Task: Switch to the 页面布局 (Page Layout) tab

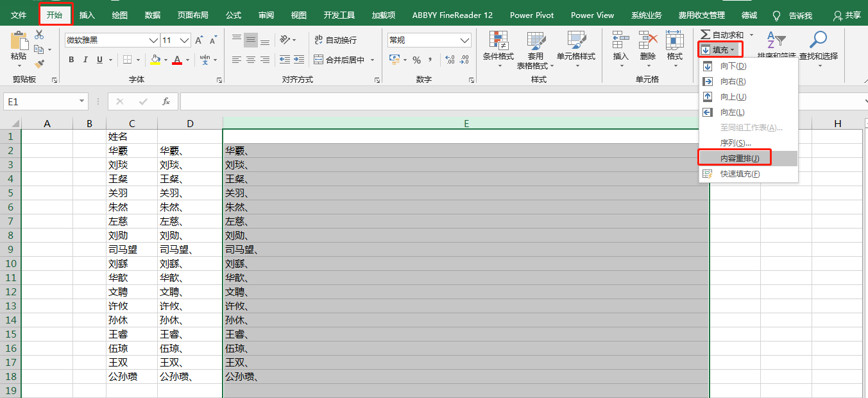Action: pos(192,15)
